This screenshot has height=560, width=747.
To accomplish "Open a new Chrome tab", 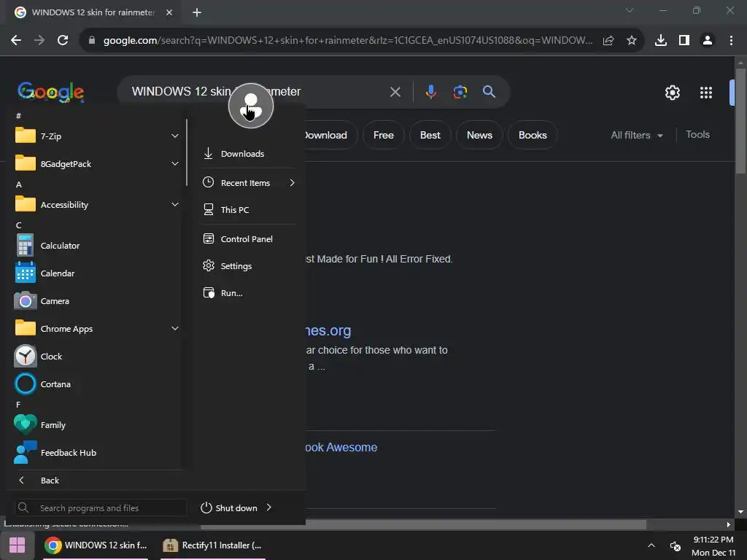I will [x=197, y=12].
